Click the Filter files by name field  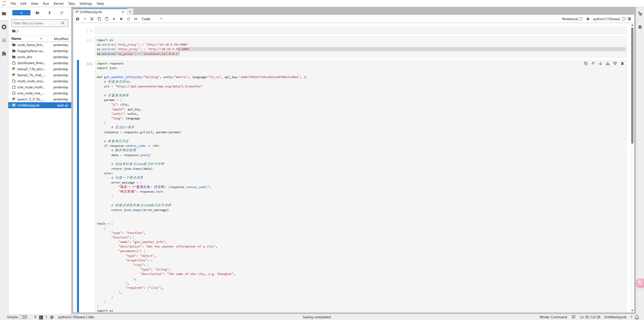coord(36,23)
